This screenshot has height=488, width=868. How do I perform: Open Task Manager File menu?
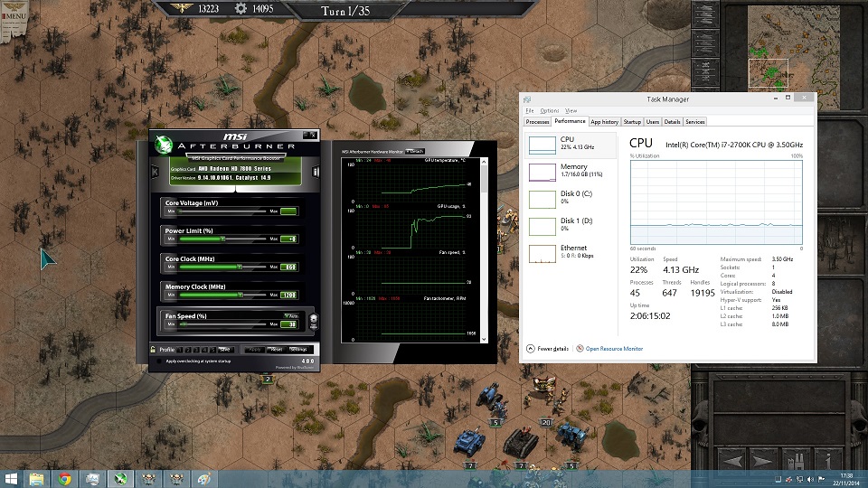529,110
